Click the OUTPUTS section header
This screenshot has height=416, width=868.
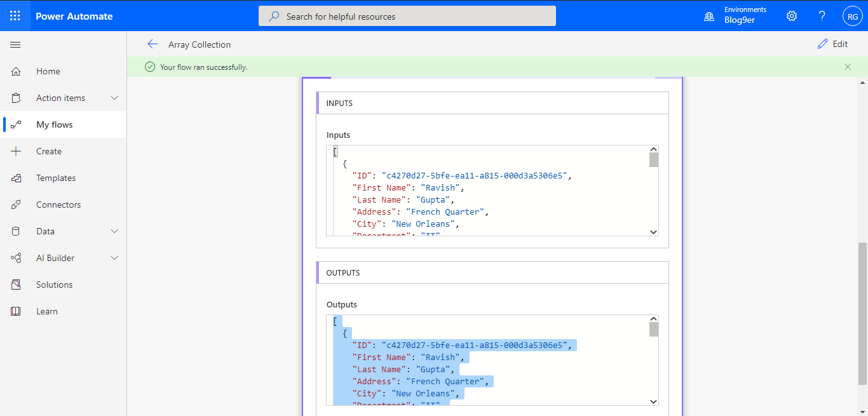(x=492, y=272)
